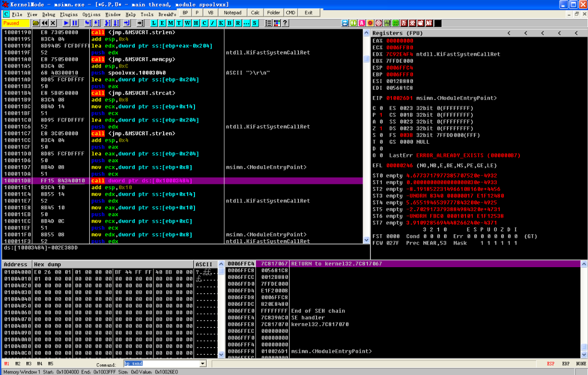Select EBP stack addressing mode

click(566, 364)
